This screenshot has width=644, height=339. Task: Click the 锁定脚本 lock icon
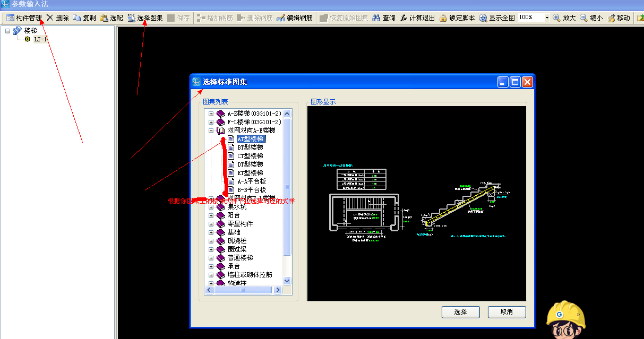tap(457, 18)
